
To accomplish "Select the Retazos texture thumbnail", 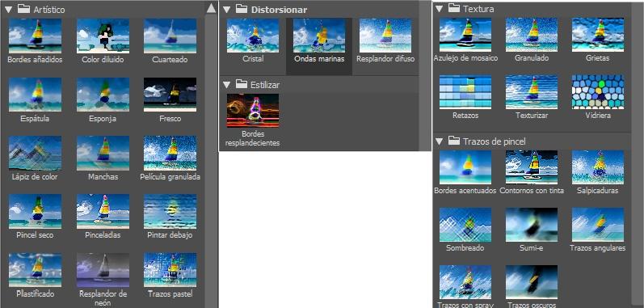I will (x=465, y=91).
